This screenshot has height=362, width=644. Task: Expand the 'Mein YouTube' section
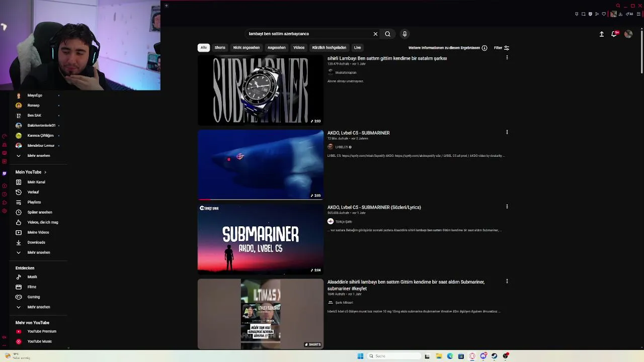pyautogui.click(x=31, y=172)
